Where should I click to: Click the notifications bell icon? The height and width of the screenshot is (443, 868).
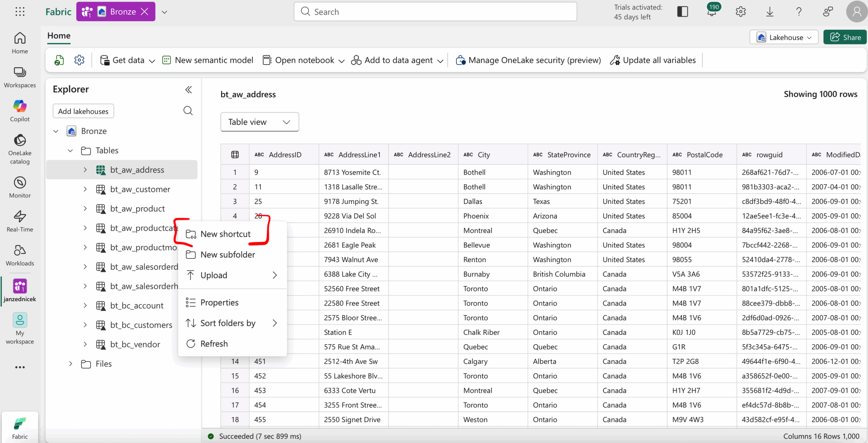click(x=711, y=12)
